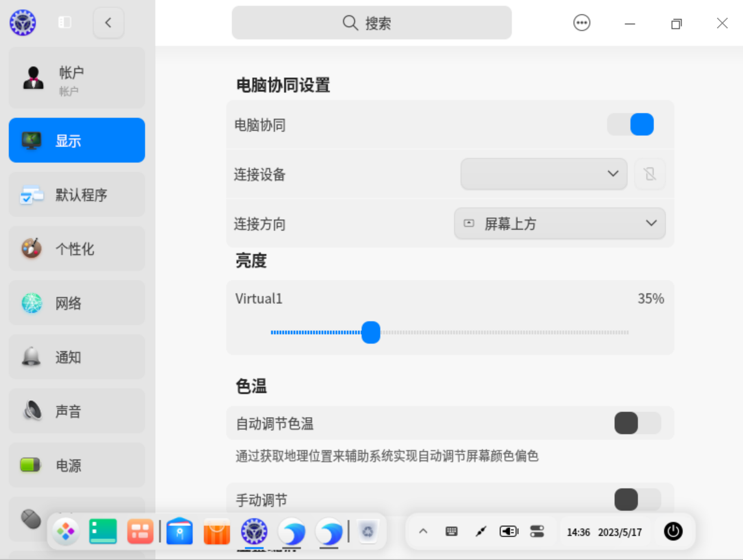Click the power button in system tray
The width and height of the screenshot is (743, 560).
click(673, 531)
